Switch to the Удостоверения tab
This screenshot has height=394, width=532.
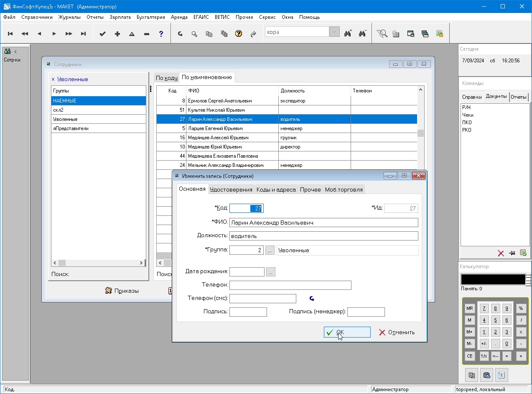pos(231,189)
